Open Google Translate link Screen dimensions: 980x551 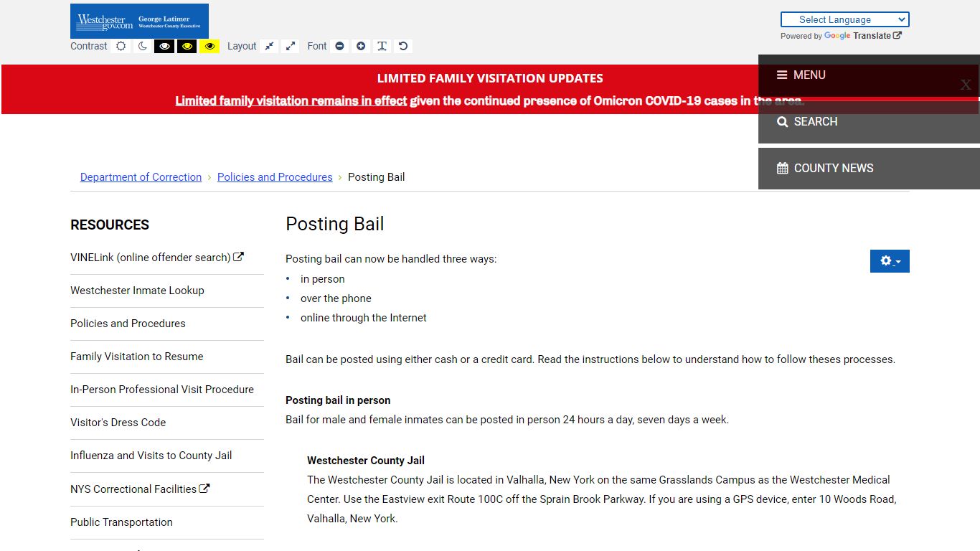tap(862, 36)
